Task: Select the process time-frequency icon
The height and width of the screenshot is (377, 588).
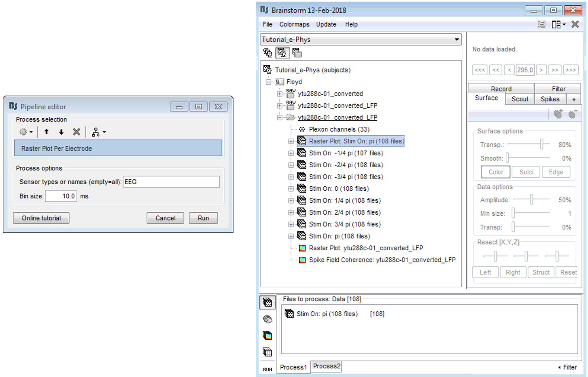Action: tap(267, 335)
